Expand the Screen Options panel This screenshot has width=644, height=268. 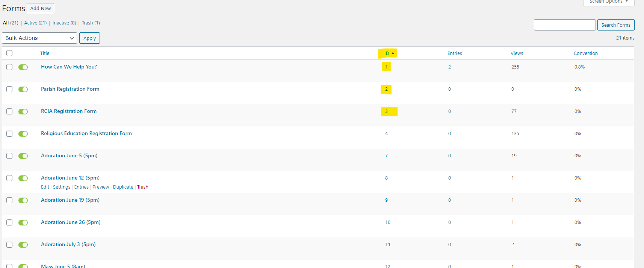click(x=608, y=2)
